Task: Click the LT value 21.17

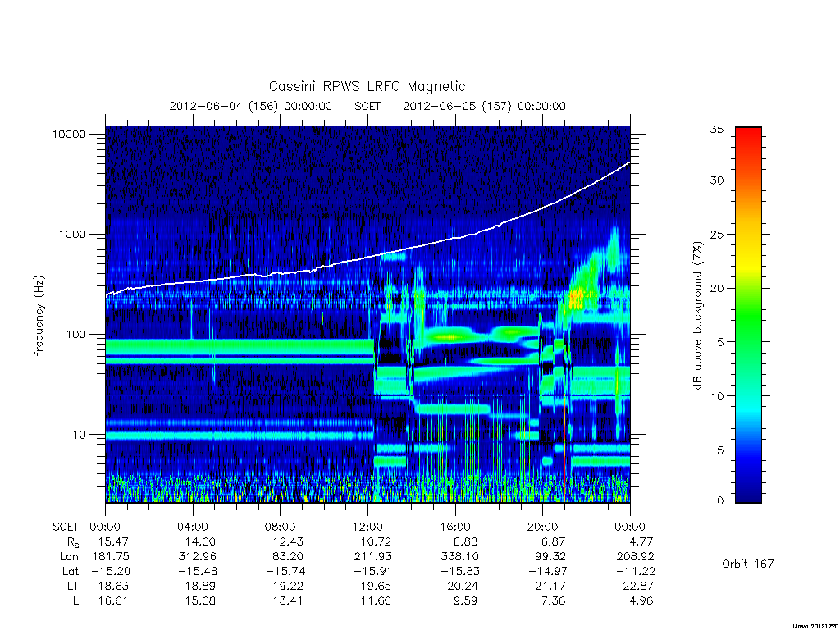Action: pos(550,586)
